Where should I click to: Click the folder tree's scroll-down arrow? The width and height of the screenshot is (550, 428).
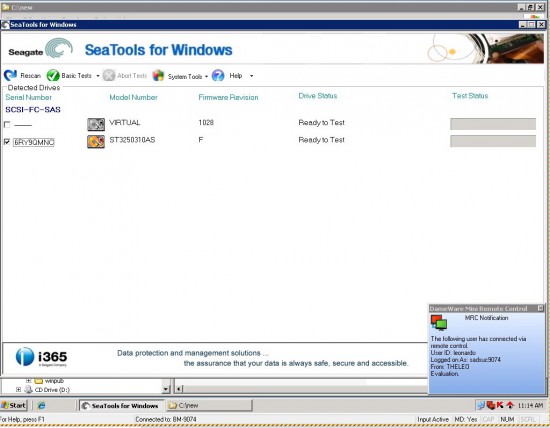pyautogui.click(x=166, y=389)
